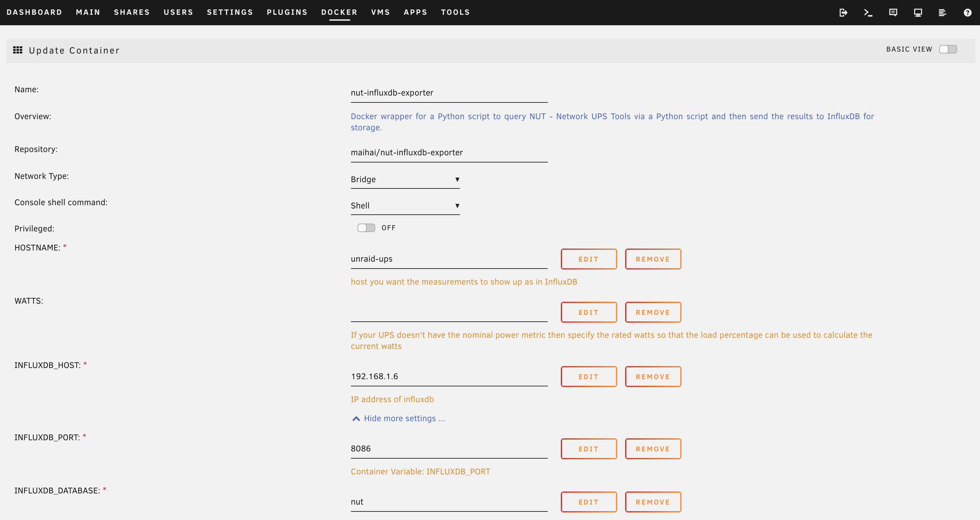Click the chevron icon beside Hide more settings

point(356,418)
